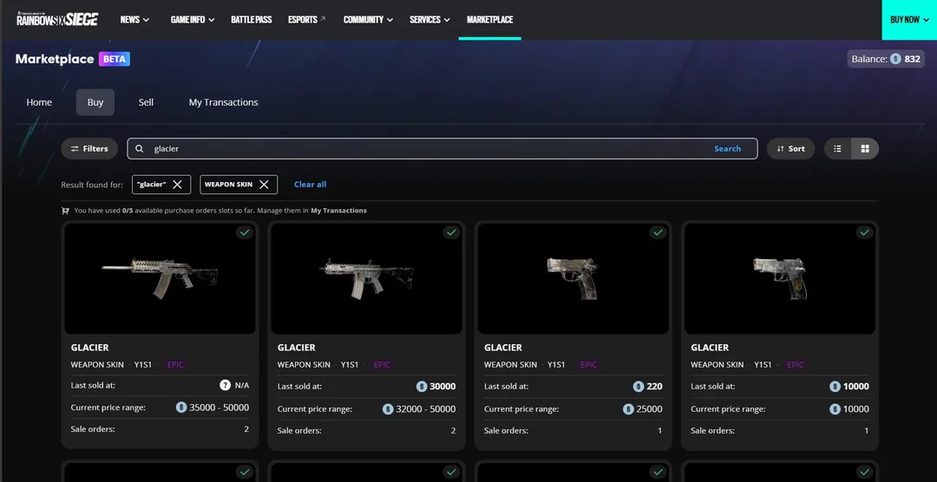
Task: View the credit balance of 832
Action: 886,59
